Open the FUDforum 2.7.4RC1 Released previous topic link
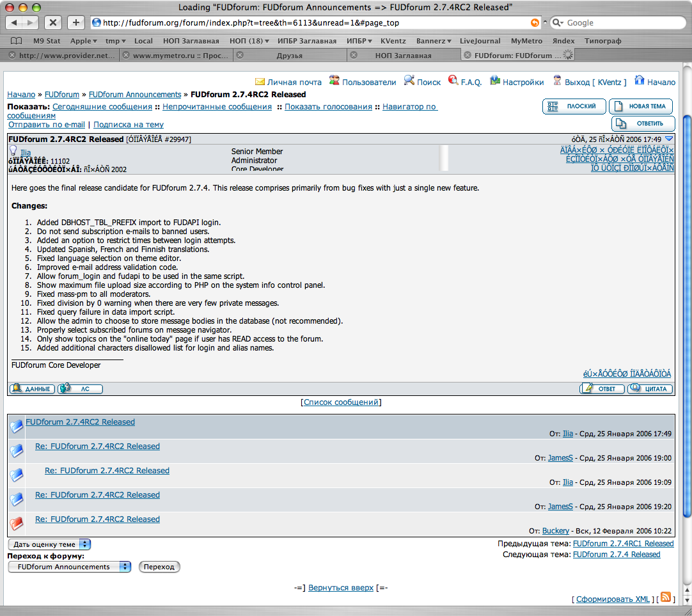The image size is (692, 616). pos(623,544)
